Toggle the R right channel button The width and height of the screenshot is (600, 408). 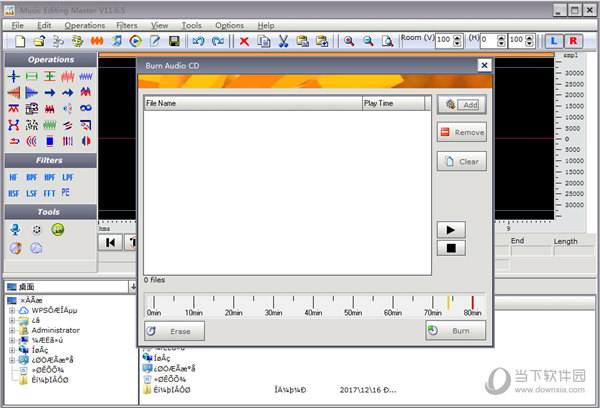pos(573,41)
